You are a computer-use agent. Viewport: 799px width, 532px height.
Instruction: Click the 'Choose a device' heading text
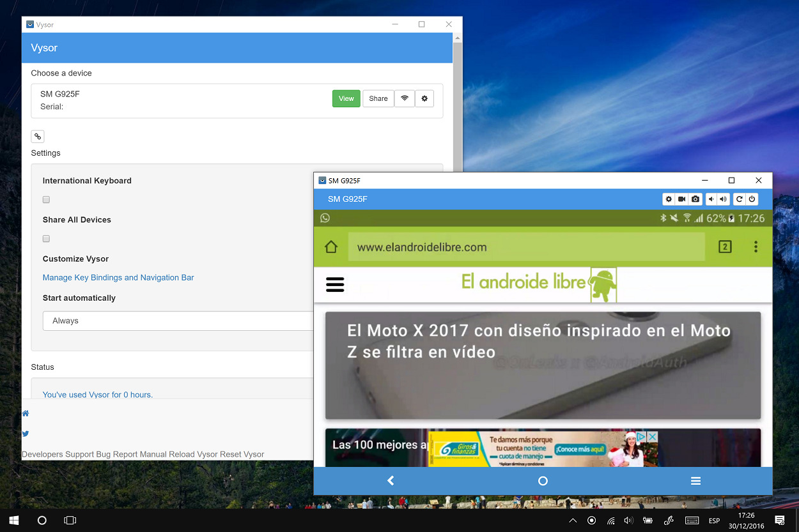click(61, 73)
